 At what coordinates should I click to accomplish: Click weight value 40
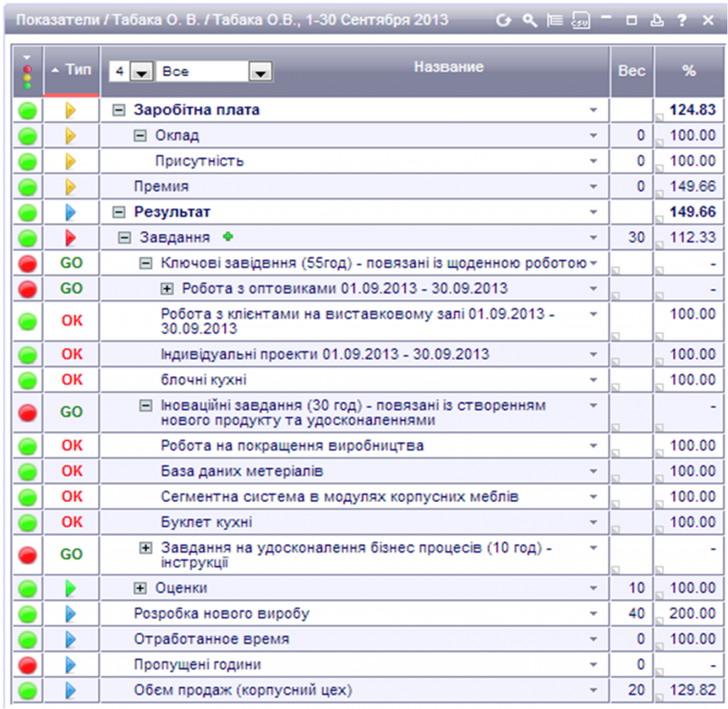point(636,614)
